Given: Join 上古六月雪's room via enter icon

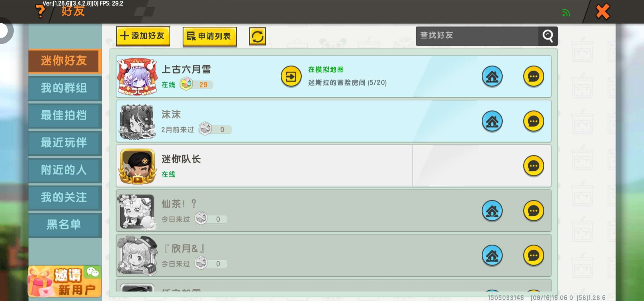Looking at the screenshot, I should tap(291, 76).
